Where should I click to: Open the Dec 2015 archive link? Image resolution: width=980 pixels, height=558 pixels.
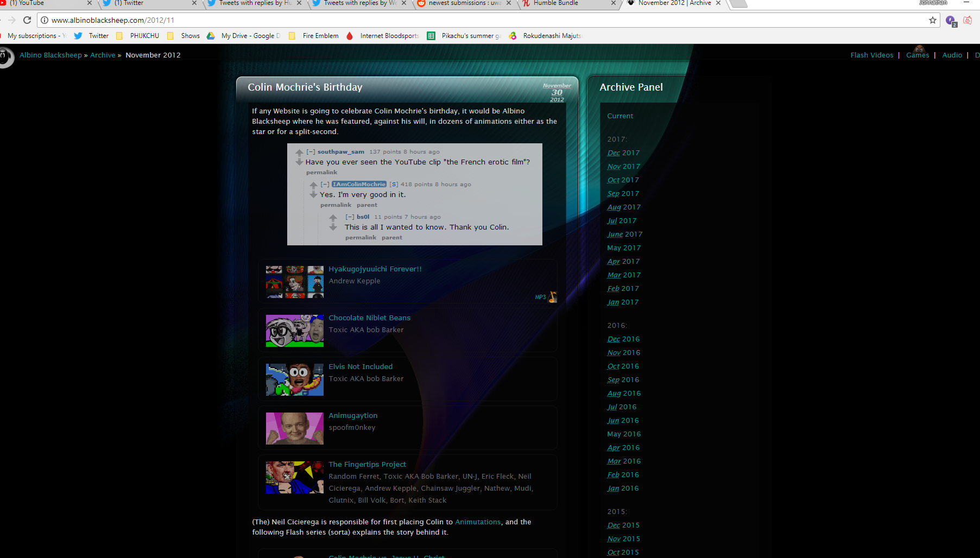[623, 525]
